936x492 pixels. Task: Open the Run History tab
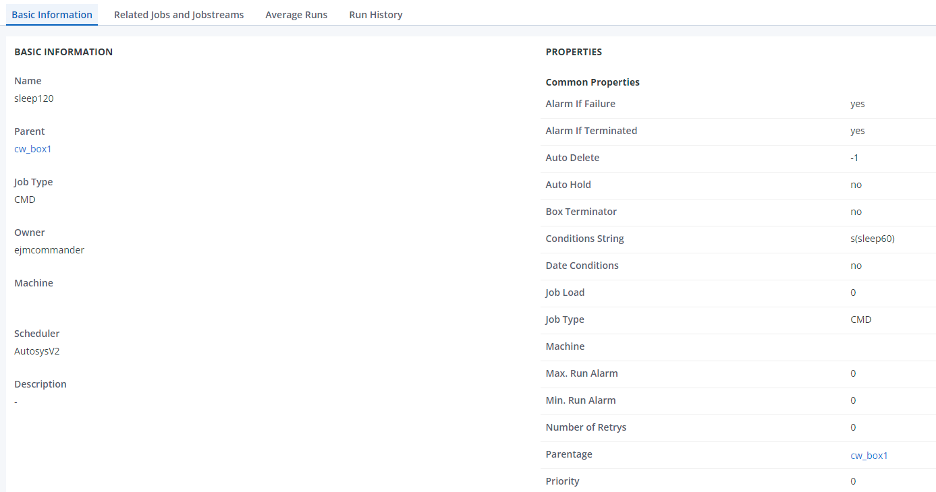[376, 15]
